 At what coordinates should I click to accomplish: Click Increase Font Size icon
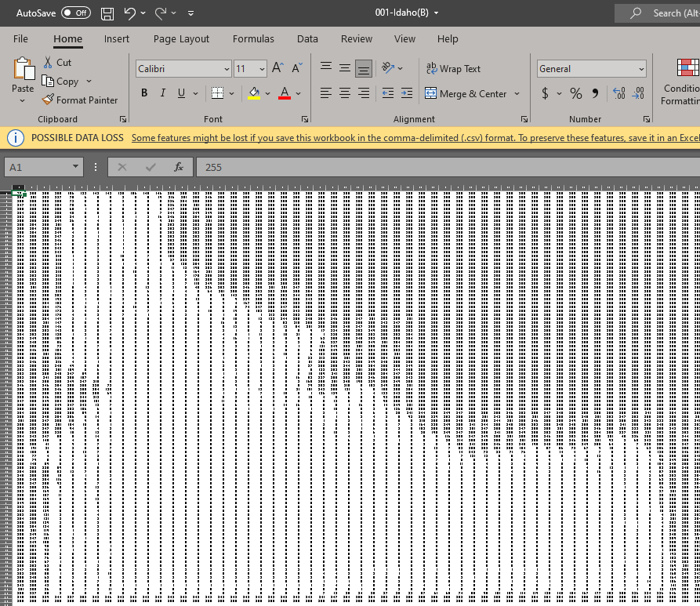277,68
